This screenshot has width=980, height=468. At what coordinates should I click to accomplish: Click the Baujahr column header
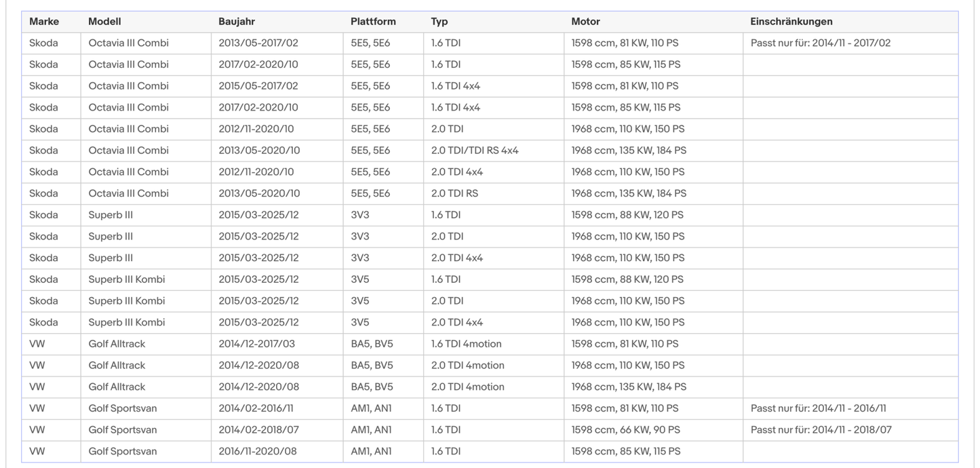pos(237,22)
